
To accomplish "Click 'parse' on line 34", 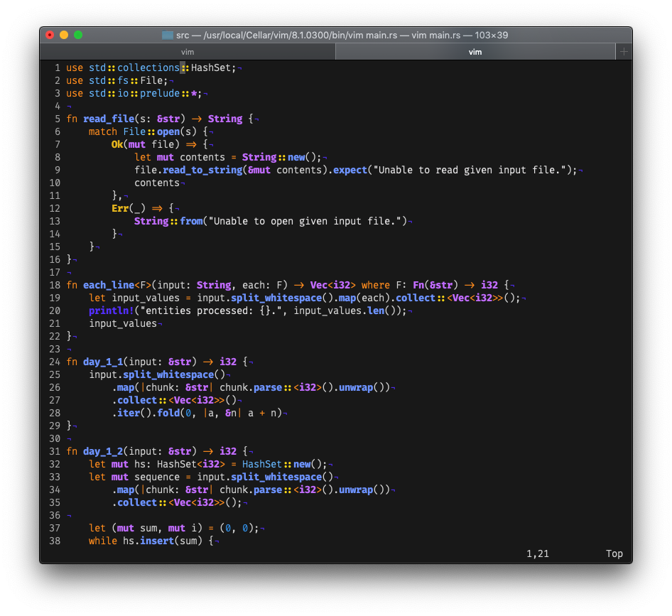I will tap(268, 490).
